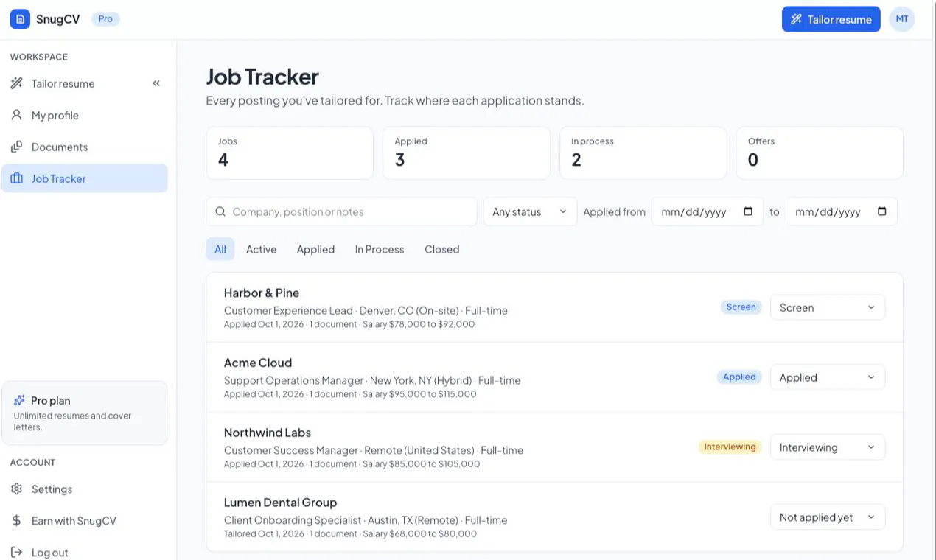Open Settings from the account section
The width and height of the screenshot is (936, 560).
tap(85, 489)
